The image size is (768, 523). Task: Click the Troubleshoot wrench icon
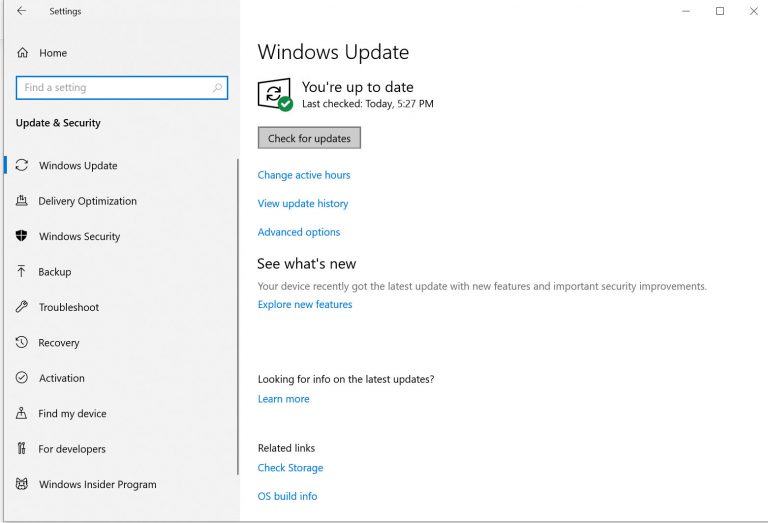tap(22, 307)
